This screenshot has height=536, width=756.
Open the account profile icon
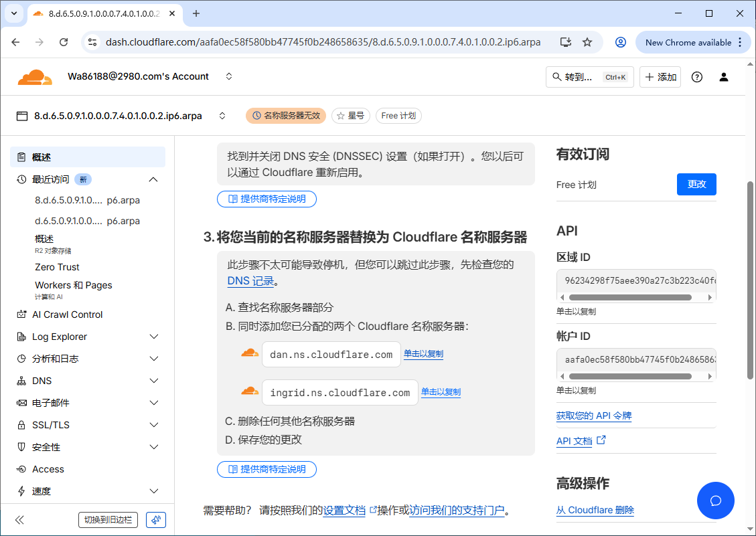(724, 76)
